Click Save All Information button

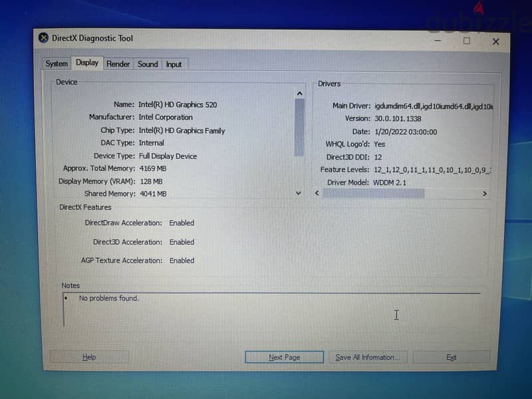coord(368,357)
